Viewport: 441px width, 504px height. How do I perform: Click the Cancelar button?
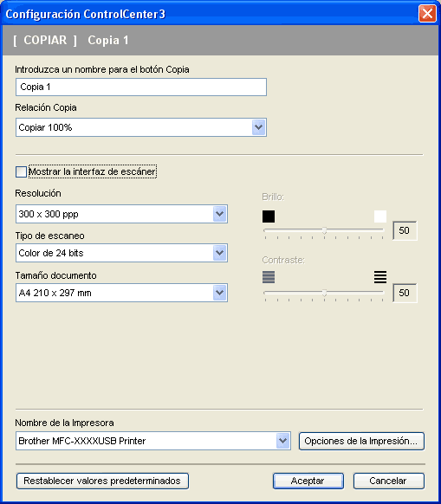[x=388, y=481]
